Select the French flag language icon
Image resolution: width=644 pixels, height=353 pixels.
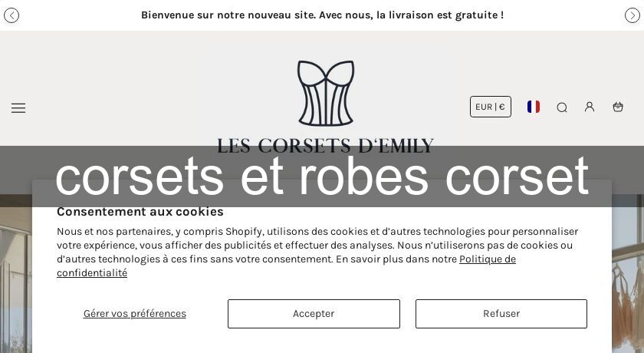[x=534, y=107]
